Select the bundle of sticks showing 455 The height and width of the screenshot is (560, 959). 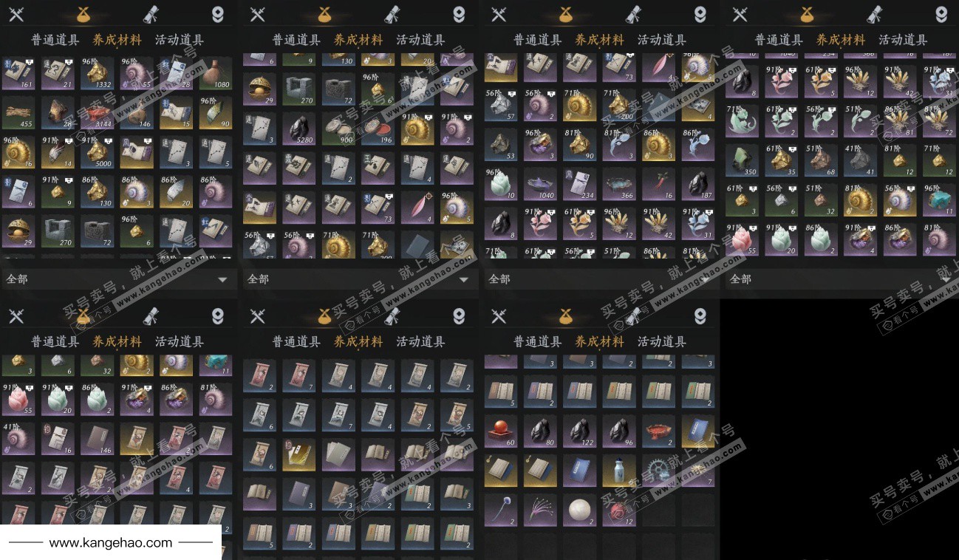[x=18, y=113]
